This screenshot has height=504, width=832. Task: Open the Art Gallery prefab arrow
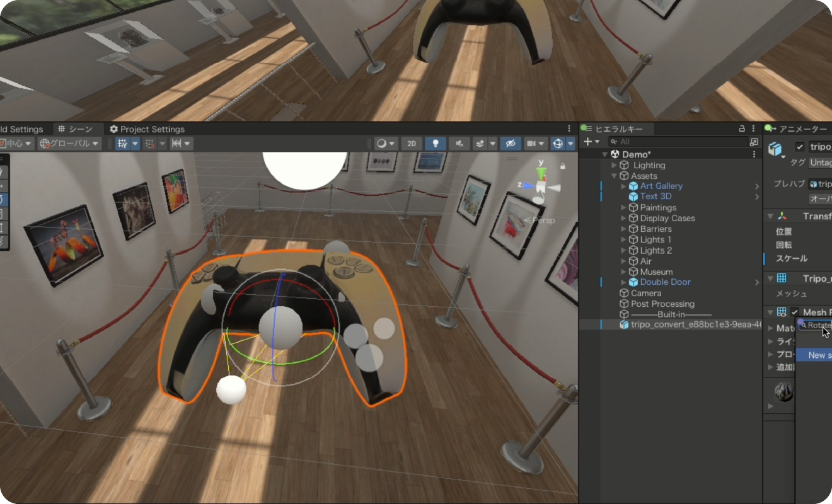click(x=757, y=186)
